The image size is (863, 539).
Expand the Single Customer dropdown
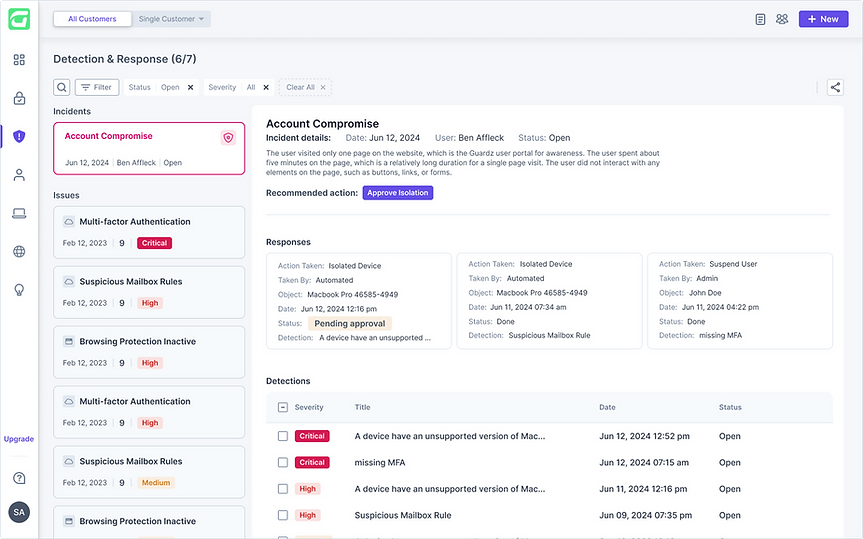pyautogui.click(x=172, y=19)
